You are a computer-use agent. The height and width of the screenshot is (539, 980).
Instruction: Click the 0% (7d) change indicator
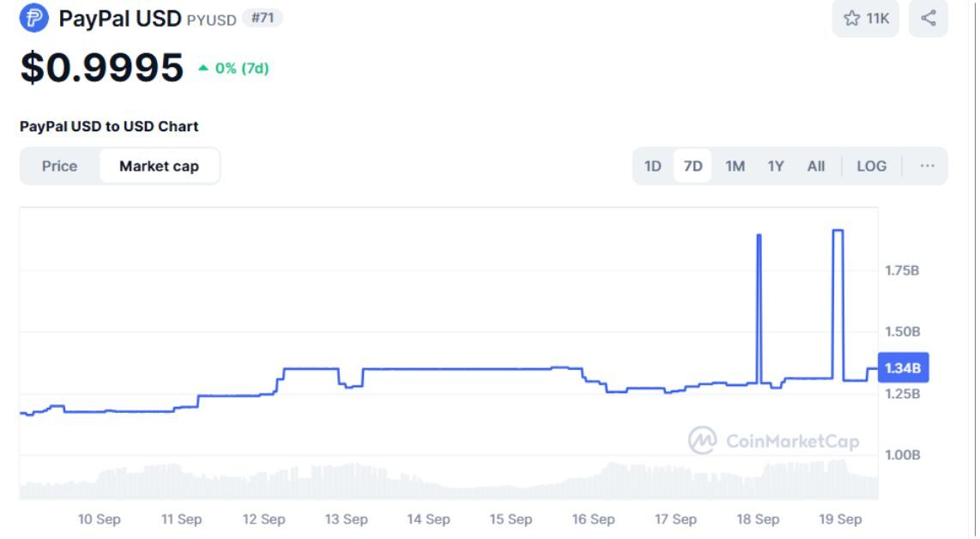(233, 68)
